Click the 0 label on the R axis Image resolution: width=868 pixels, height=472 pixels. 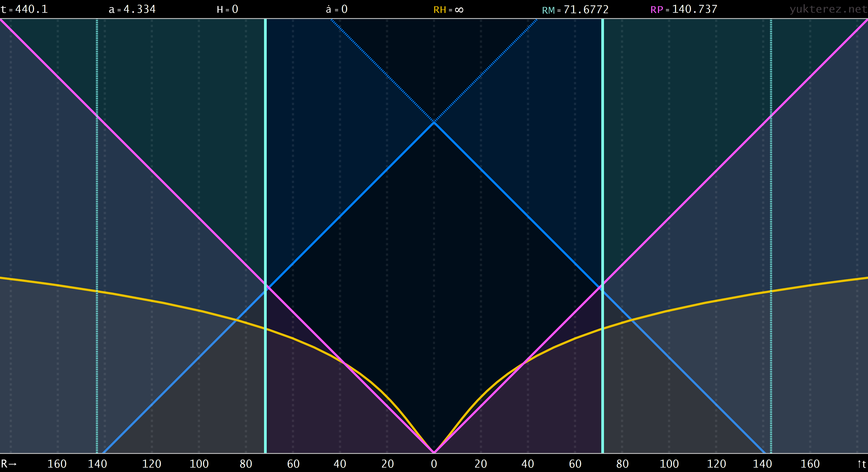click(x=434, y=464)
